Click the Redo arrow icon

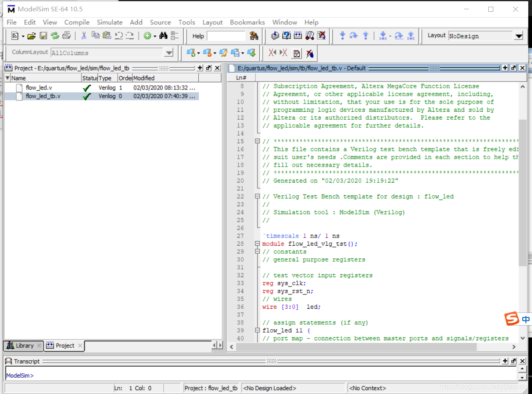[x=130, y=36]
